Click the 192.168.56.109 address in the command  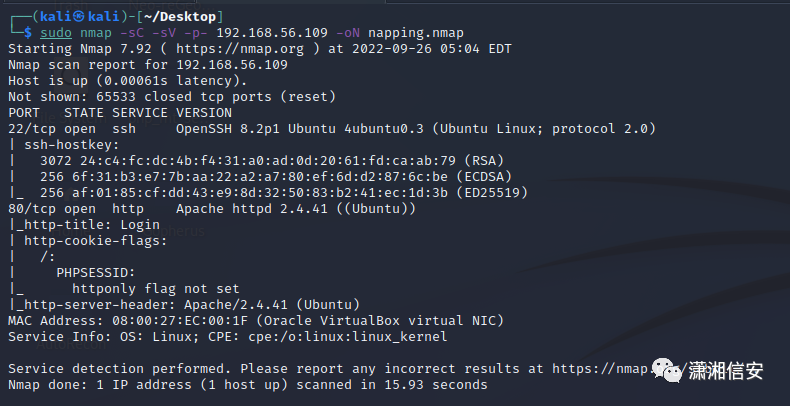tap(272, 33)
